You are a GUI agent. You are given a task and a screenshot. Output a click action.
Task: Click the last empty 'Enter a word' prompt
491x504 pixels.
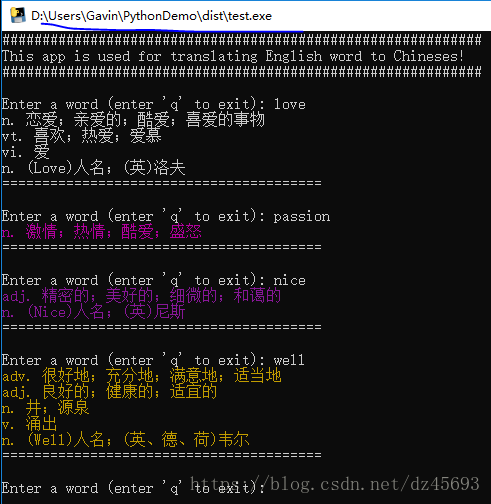click(x=133, y=488)
